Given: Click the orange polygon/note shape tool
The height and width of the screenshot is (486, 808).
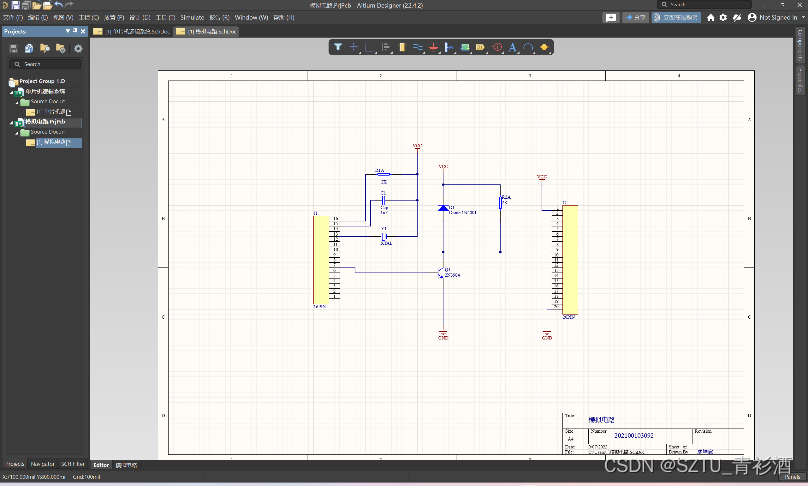Looking at the screenshot, I should coord(544,47).
